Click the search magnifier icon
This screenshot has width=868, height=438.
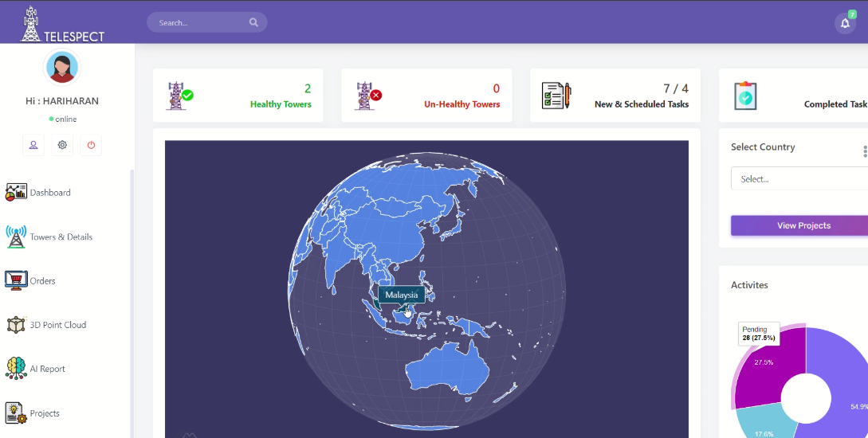[x=253, y=22]
